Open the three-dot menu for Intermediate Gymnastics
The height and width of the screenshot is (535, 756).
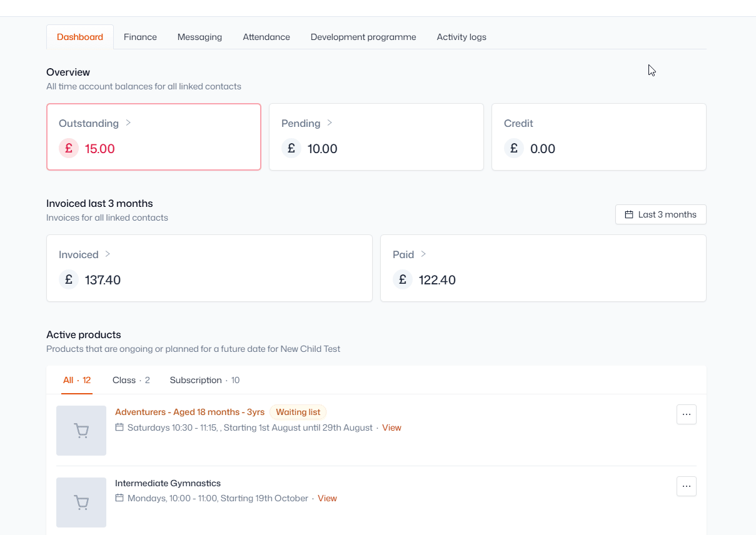687,486
